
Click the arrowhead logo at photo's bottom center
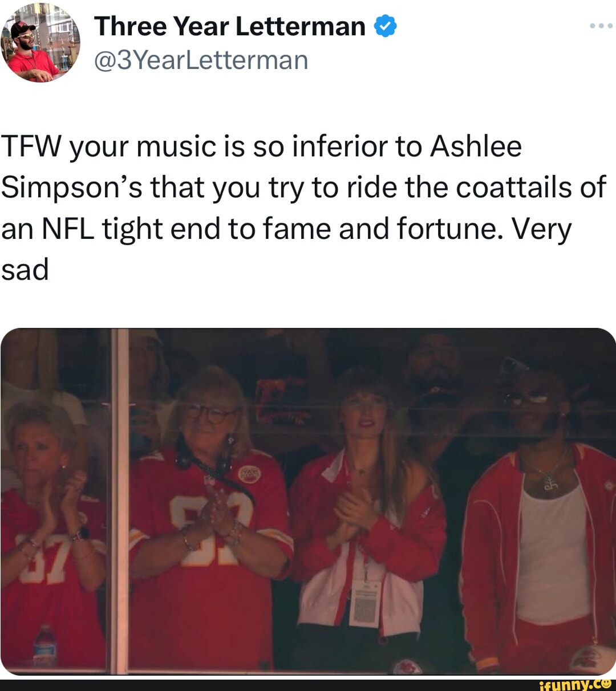tap(407, 666)
